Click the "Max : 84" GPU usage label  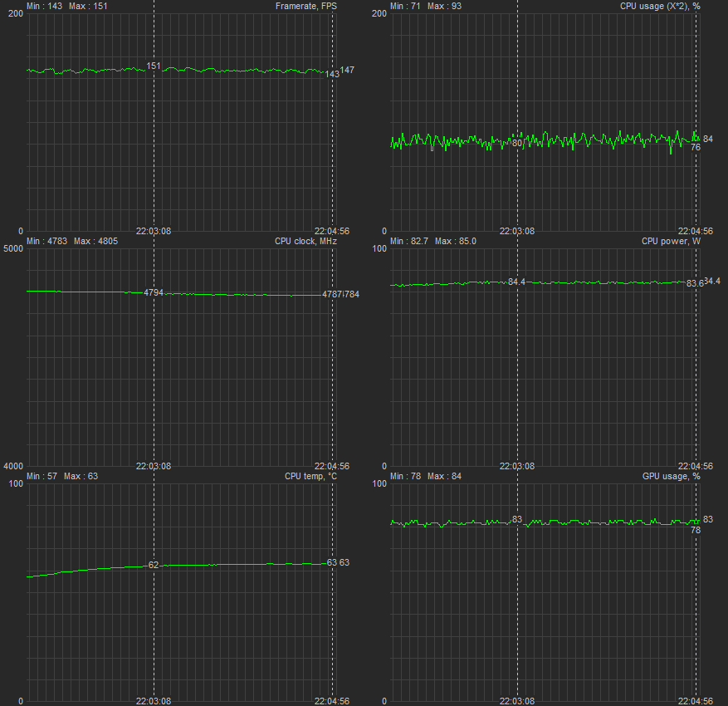pyautogui.click(x=444, y=476)
